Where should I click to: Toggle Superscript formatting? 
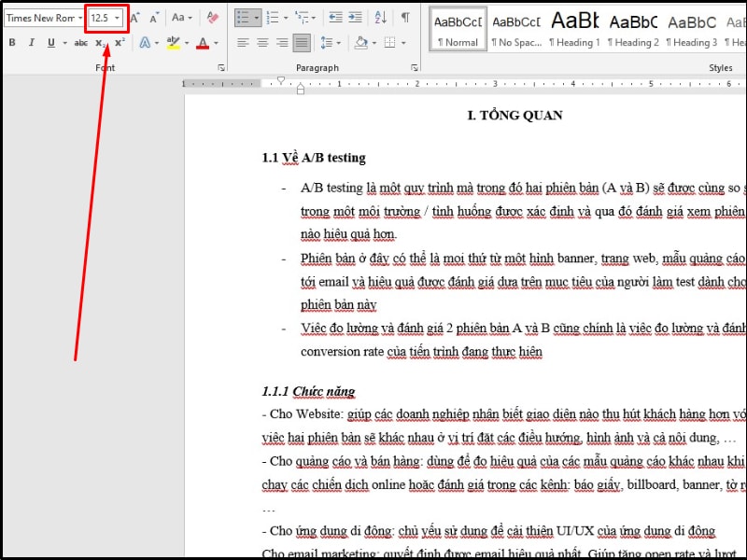point(120,43)
